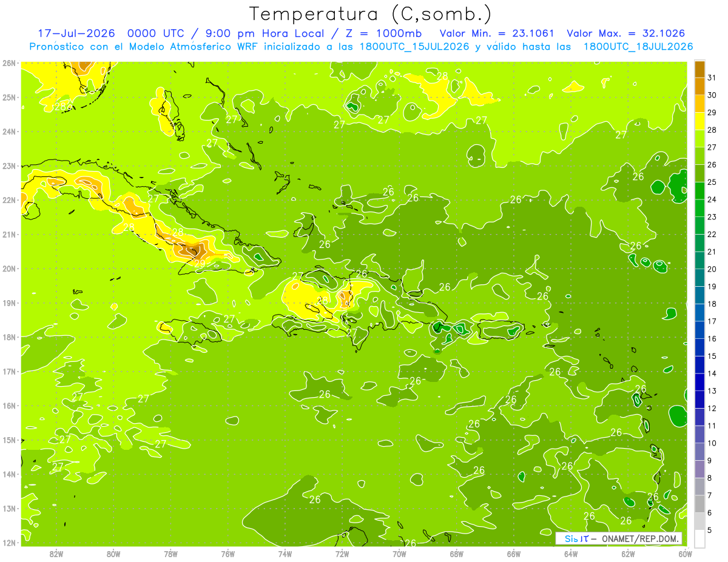
Task: Pick the orange legend swatch between 30 and 31
Action: click(x=699, y=87)
